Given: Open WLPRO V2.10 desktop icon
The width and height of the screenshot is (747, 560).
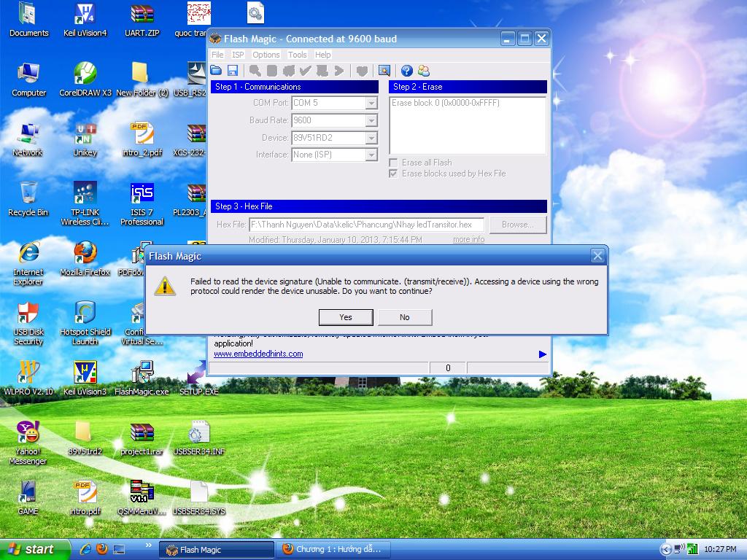Looking at the screenshot, I should [28, 378].
